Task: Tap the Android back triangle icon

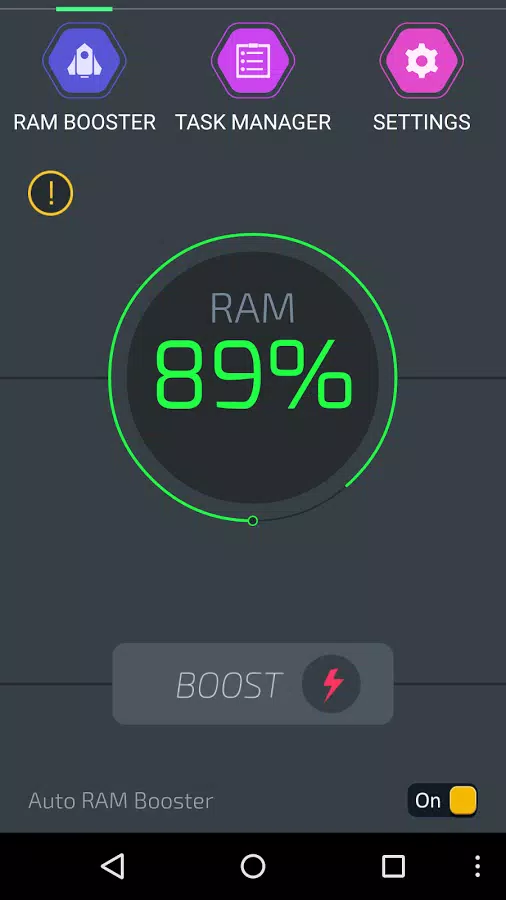Action: click(112, 866)
